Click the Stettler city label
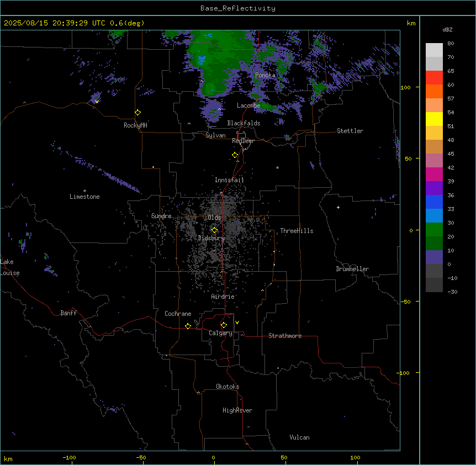The height and width of the screenshot is (465, 476). coord(350,131)
